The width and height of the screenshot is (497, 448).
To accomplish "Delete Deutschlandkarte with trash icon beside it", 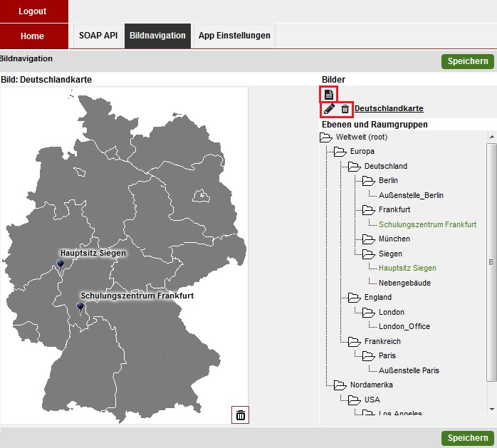I will [345, 109].
